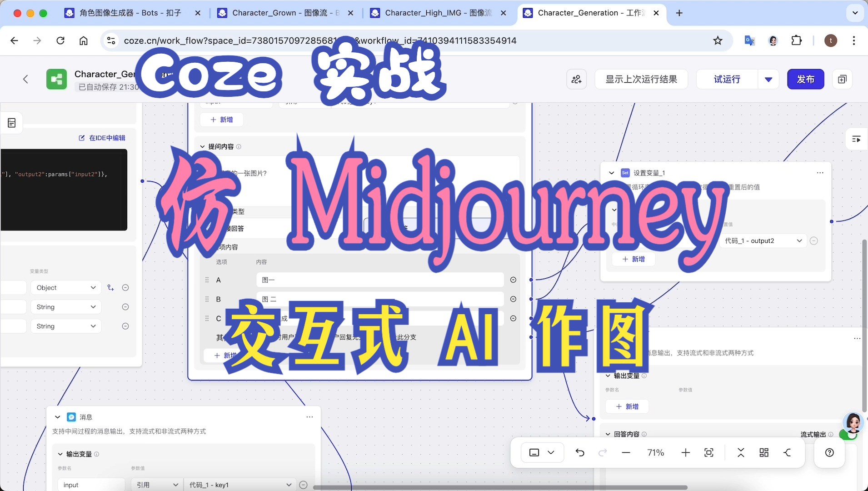Click the browser address bar

[416, 40]
